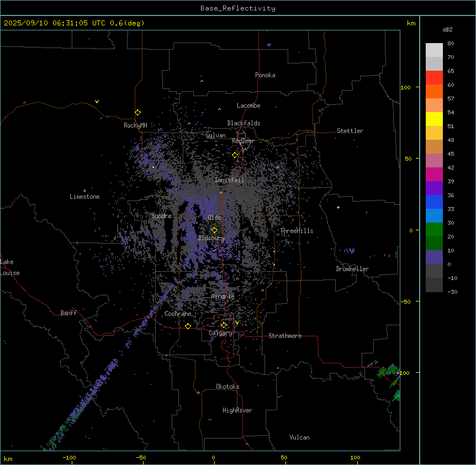Click the Strathmore label
The height and width of the screenshot is (465, 476).
click(285, 336)
